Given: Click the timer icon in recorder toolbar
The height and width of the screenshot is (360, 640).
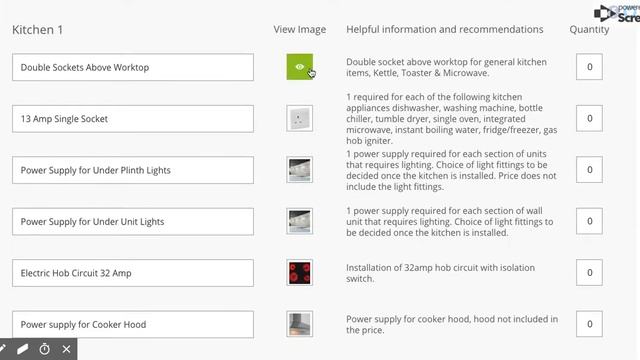Looking at the screenshot, I should [x=44, y=349].
